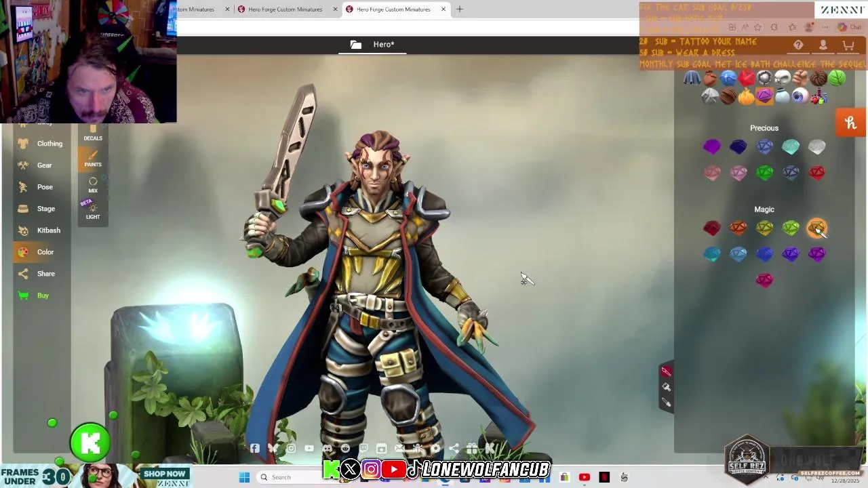Pick the glass bottle material category
This screenshot has width=868, height=488.
[x=783, y=96]
